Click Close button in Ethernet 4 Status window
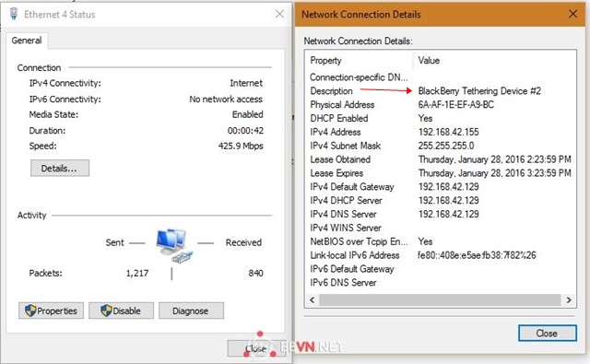Screen dimensions: 590x364 pos(256,348)
